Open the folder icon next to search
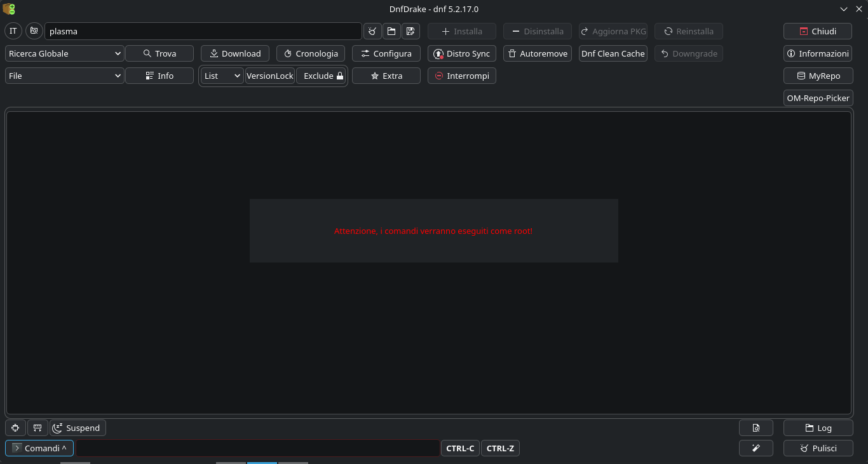The height and width of the screenshot is (464, 868). tap(391, 31)
